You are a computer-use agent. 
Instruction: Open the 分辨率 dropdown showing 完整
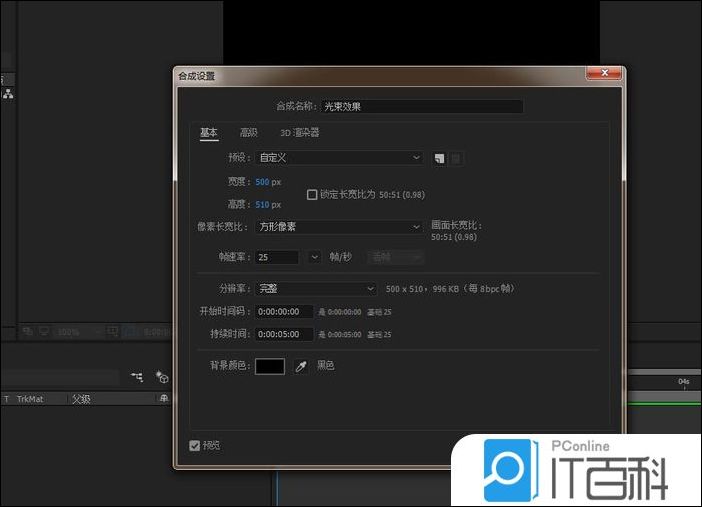pos(316,288)
